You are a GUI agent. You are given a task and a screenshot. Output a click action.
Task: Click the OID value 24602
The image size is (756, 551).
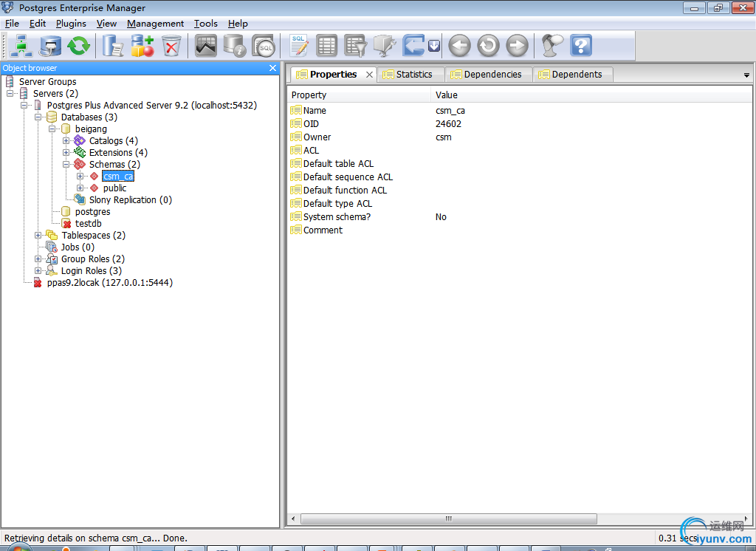[x=448, y=124]
